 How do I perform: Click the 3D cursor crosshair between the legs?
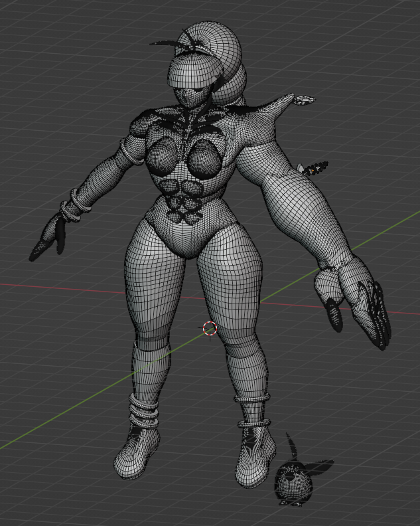click(x=210, y=328)
